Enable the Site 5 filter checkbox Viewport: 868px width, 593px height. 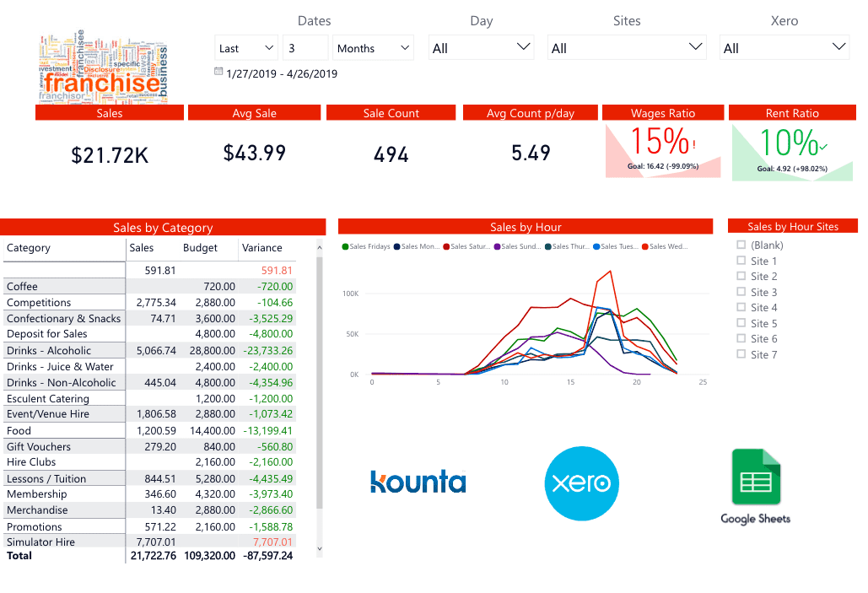741,323
